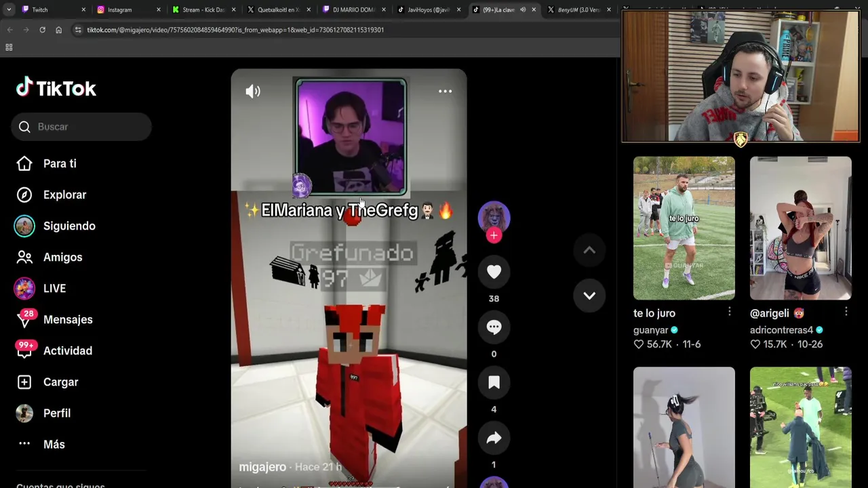Click the browser home icon
Viewport: 868px width, 488px height.
tap(58, 30)
